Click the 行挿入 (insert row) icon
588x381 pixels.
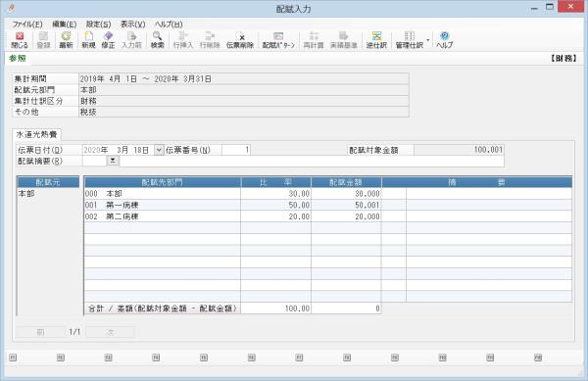183,40
